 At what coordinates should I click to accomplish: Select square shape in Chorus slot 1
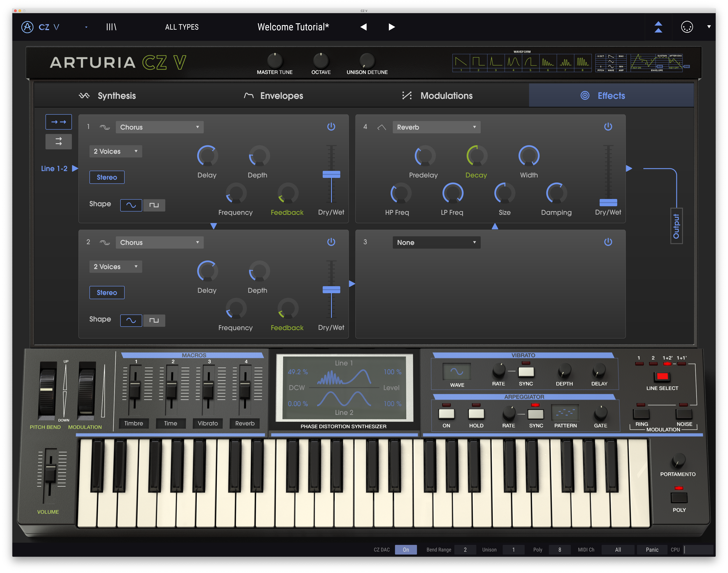[x=154, y=205]
